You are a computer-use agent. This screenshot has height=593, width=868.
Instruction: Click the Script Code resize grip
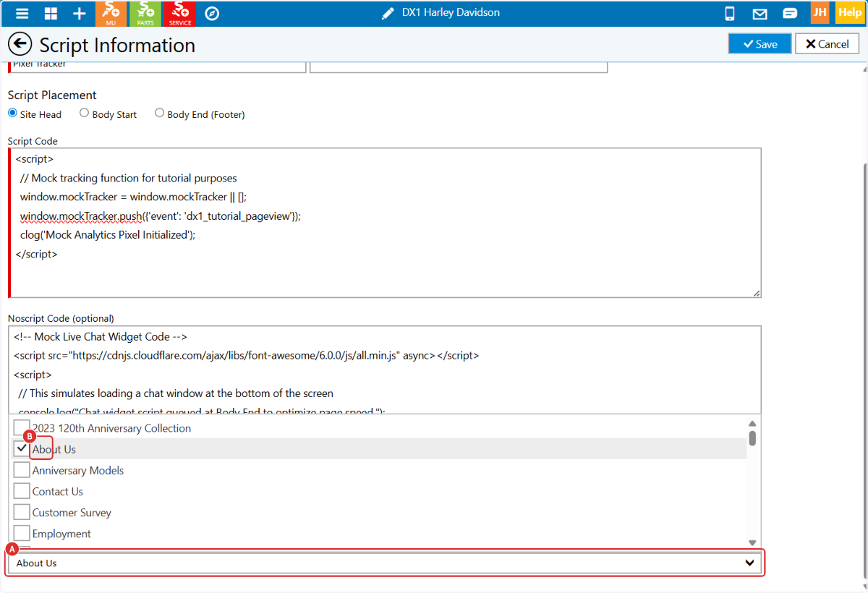tap(756, 293)
